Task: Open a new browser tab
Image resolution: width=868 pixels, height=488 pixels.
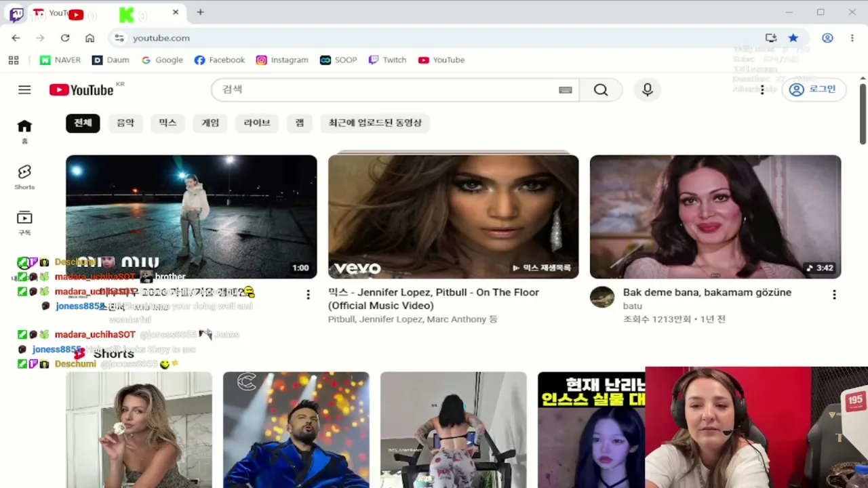Action: 200,12
